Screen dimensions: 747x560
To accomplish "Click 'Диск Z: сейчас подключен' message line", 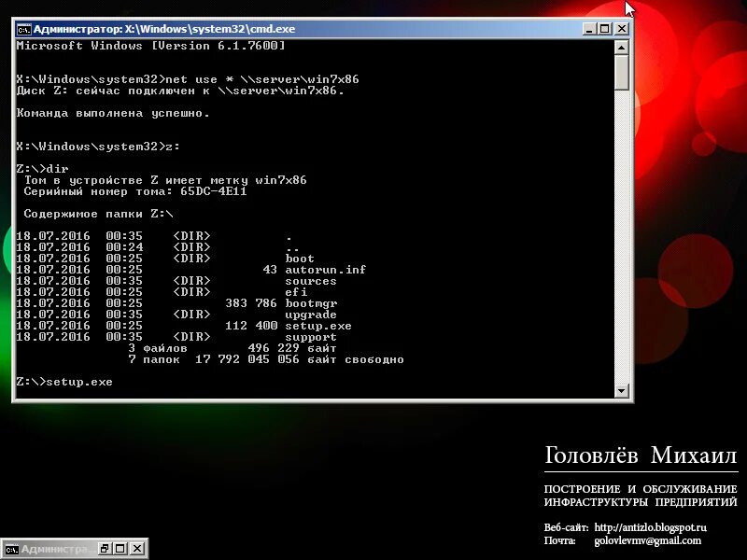I will pos(180,91).
